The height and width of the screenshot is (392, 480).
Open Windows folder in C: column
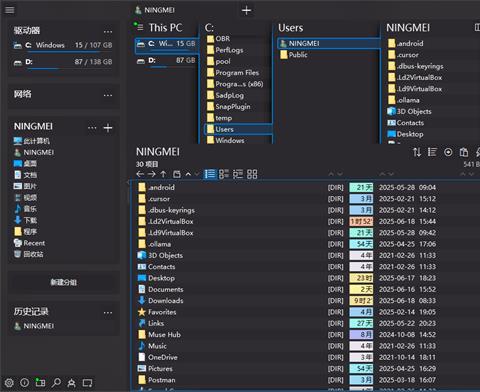230,140
